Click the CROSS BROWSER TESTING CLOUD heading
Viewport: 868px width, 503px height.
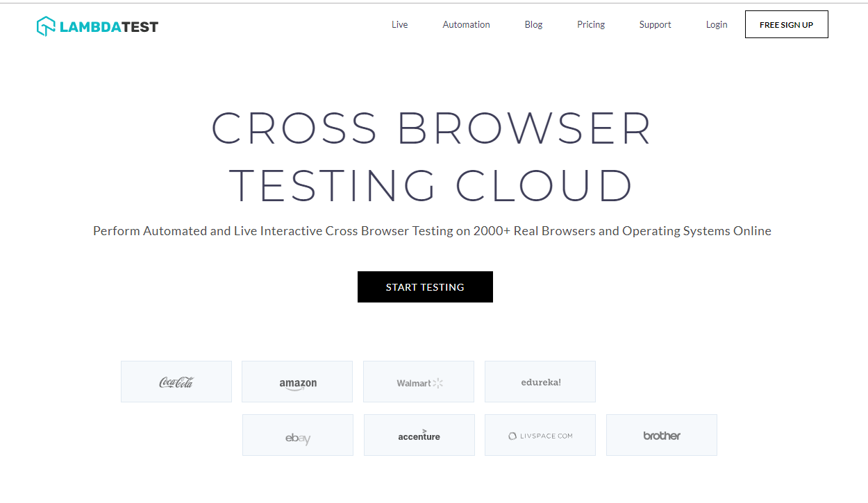coord(431,157)
